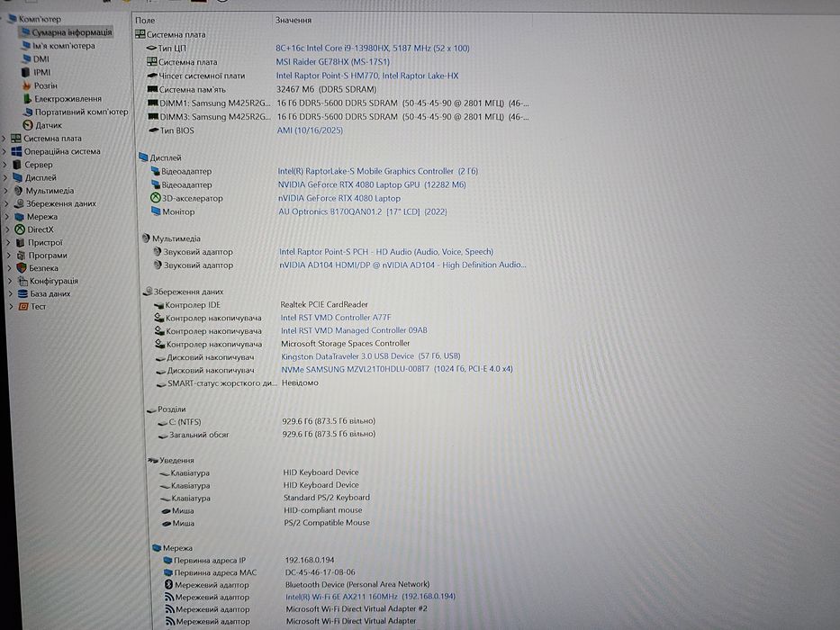Image resolution: width=840 pixels, height=630 pixels.
Task: Expand the Сервер tree node
Action: click(5, 165)
